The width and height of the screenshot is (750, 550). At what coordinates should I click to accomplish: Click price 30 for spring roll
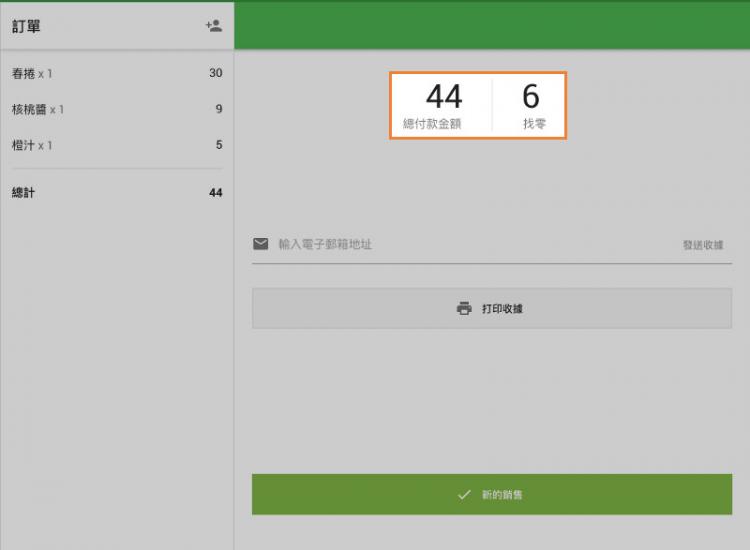coord(216,73)
